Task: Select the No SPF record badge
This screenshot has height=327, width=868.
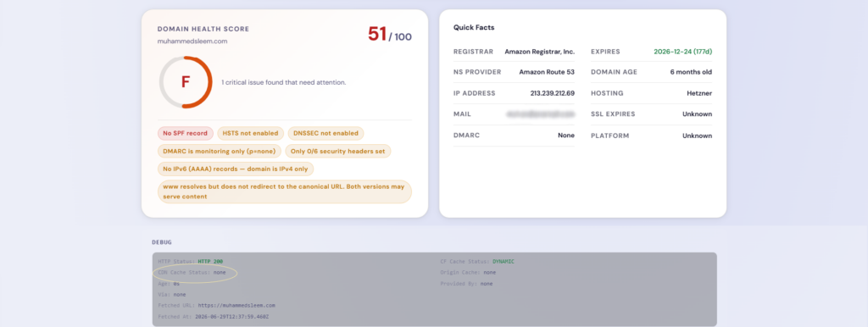Action: point(186,133)
